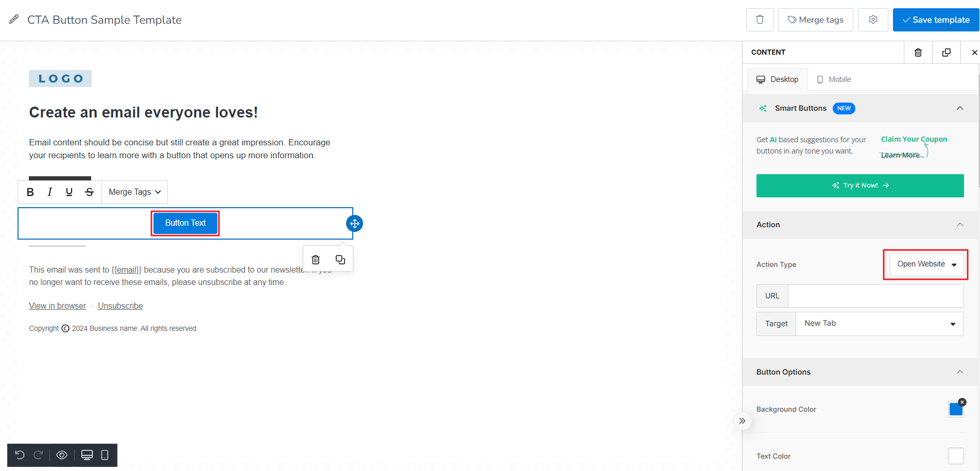Switch to the Mobile tab in Content panel

pos(834,79)
